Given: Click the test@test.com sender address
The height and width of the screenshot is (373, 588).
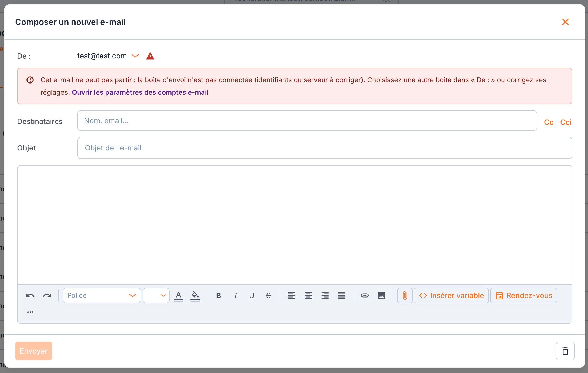Looking at the screenshot, I should pyautogui.click(x=102, y=56).
